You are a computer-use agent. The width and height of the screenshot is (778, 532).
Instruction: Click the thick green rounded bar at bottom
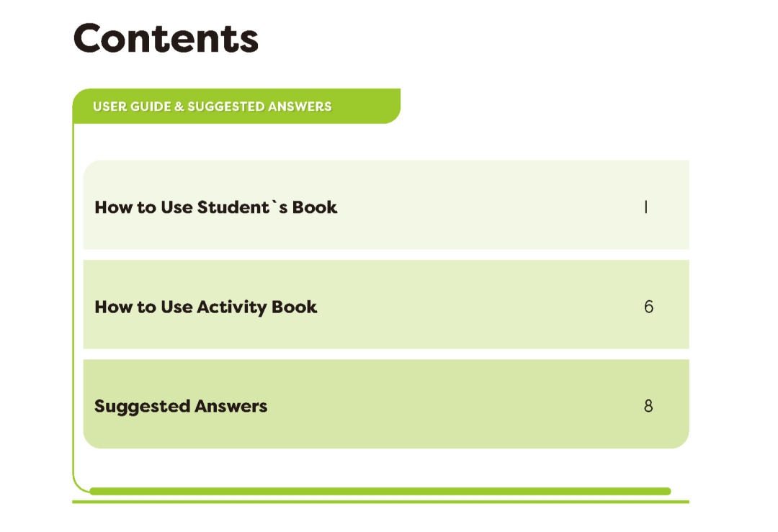coord(380,492)
